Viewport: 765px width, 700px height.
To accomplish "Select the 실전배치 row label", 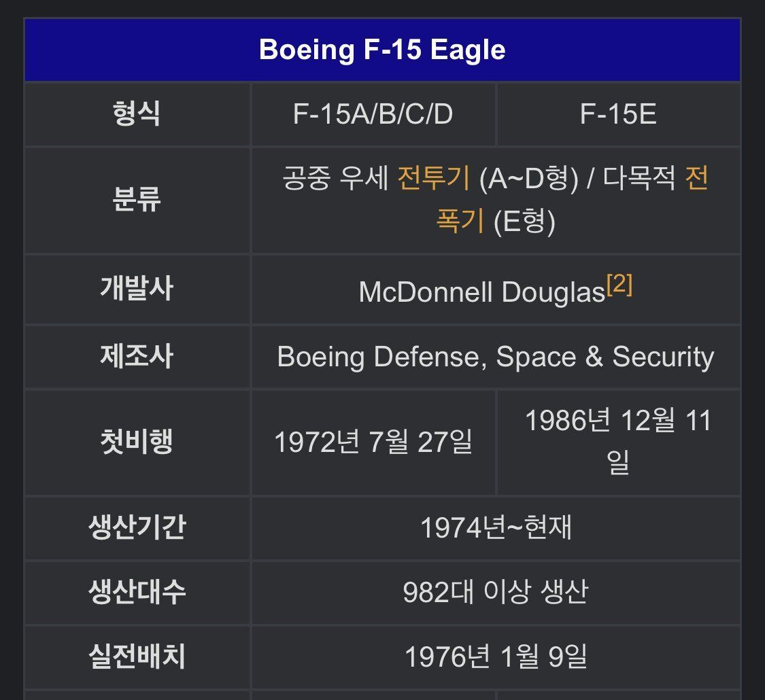I will point(137,657).
